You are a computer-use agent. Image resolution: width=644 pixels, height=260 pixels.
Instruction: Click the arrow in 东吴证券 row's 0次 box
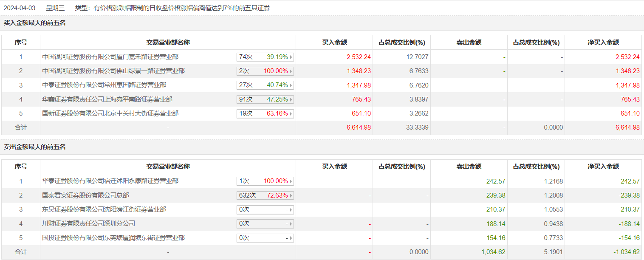point(291,209)
